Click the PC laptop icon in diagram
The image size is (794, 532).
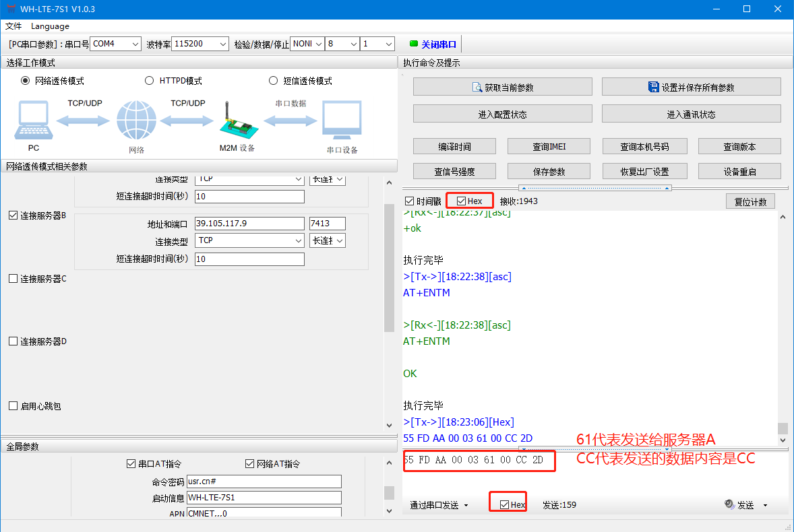[x=33, y=121]
